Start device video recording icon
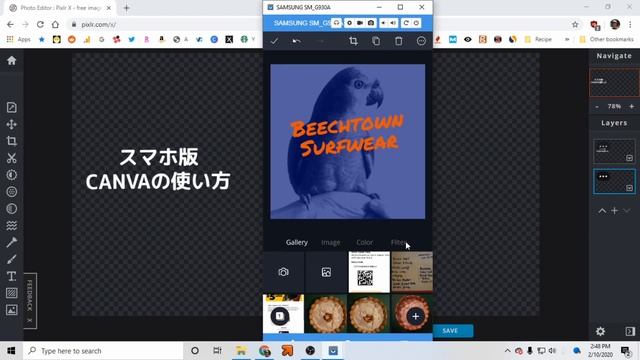The width and height of the screenshot is (640, 360). point(360,23)
